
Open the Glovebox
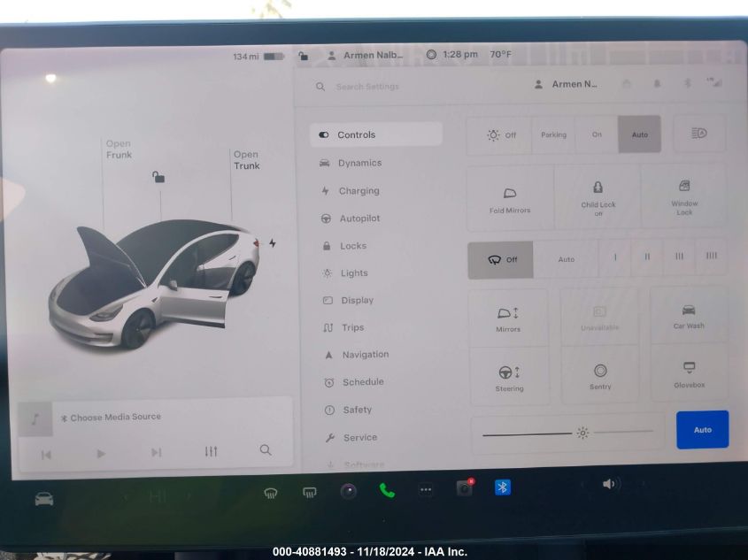689,373
